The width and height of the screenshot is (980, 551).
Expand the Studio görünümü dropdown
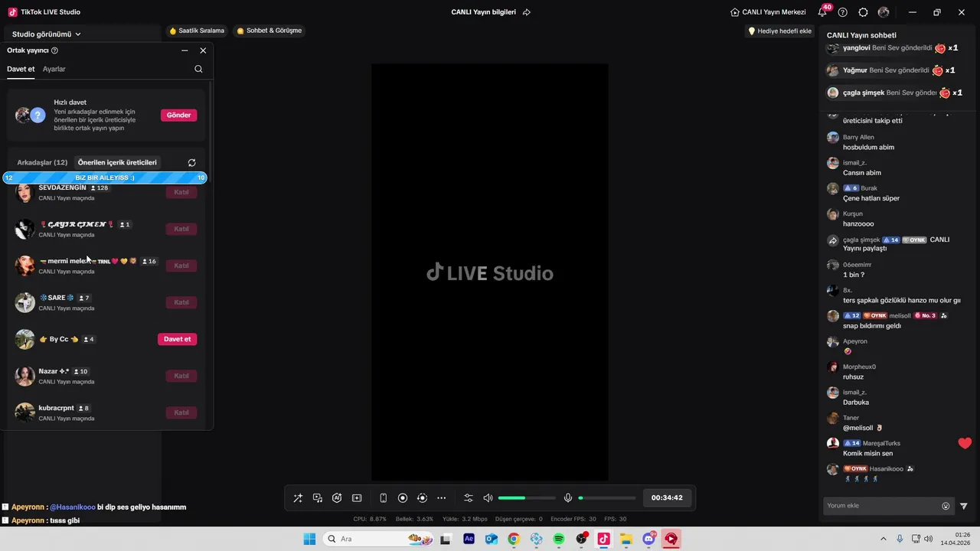47,34
